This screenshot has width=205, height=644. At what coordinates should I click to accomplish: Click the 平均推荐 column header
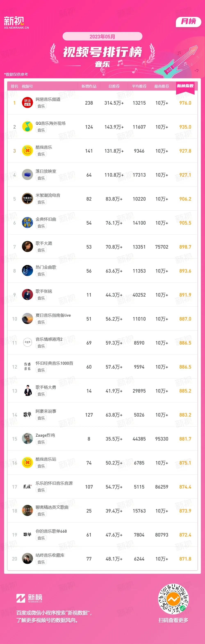(139, 86)
